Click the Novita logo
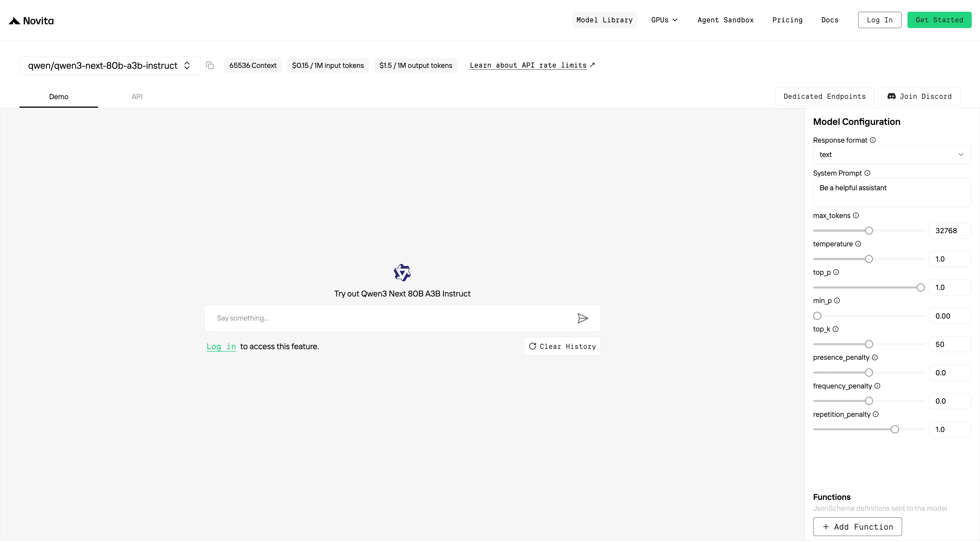The height and width of the screenshot is (542, 980). tap(31, 21)
